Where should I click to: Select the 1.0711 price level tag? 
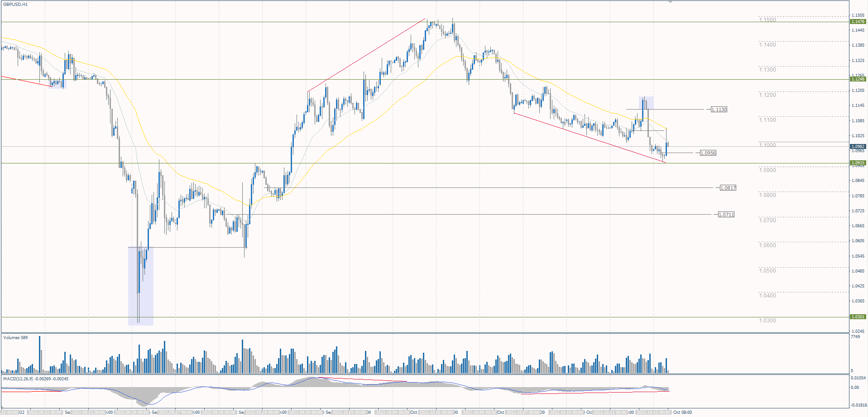[x=726, y=215]
